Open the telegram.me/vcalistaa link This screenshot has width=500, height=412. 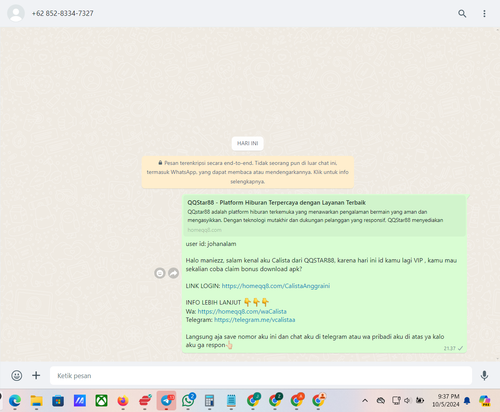[x=254, y=320]
